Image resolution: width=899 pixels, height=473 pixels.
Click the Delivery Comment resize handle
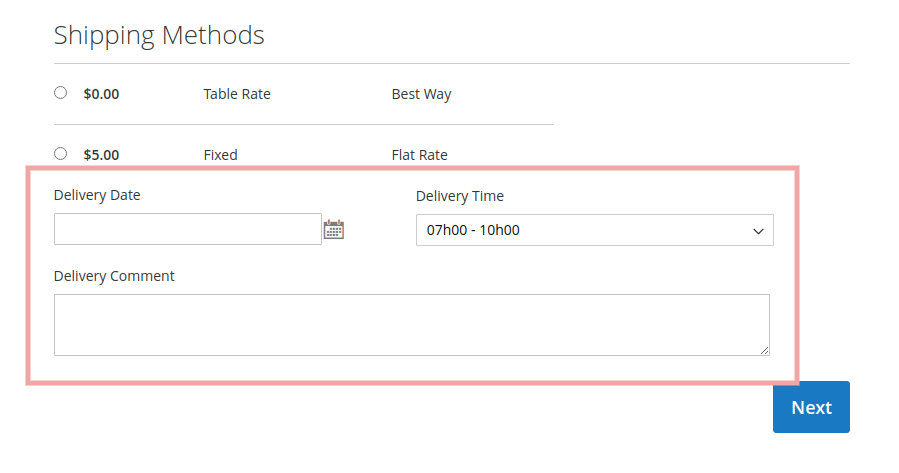click(764, 349)
